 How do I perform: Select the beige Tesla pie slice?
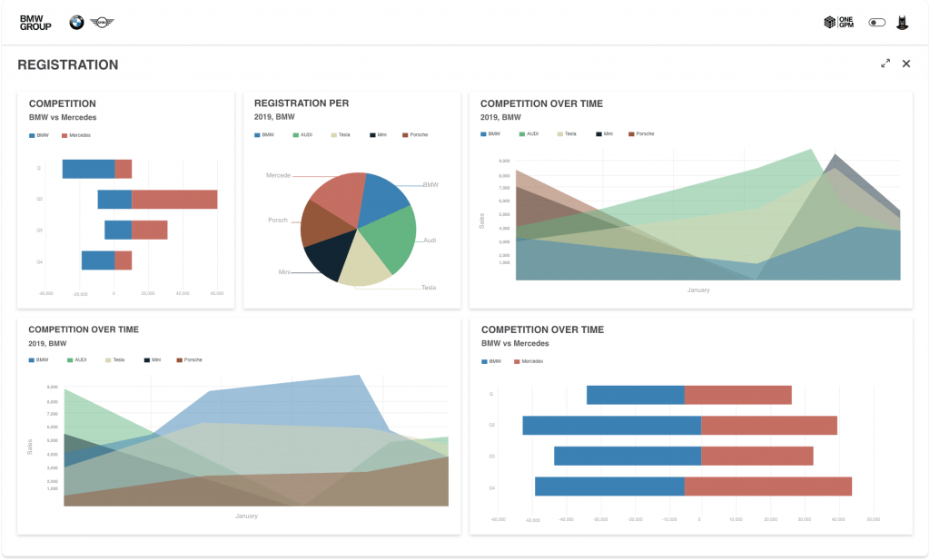(x=365, y=264)
